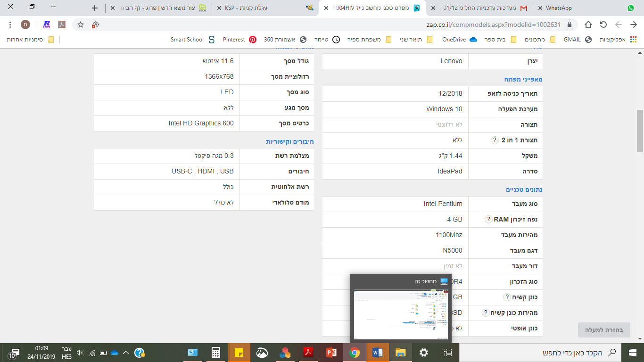Click the Intel HD Graphics 600 value
This screenshot has width=644, height=362.
point(201,123)
